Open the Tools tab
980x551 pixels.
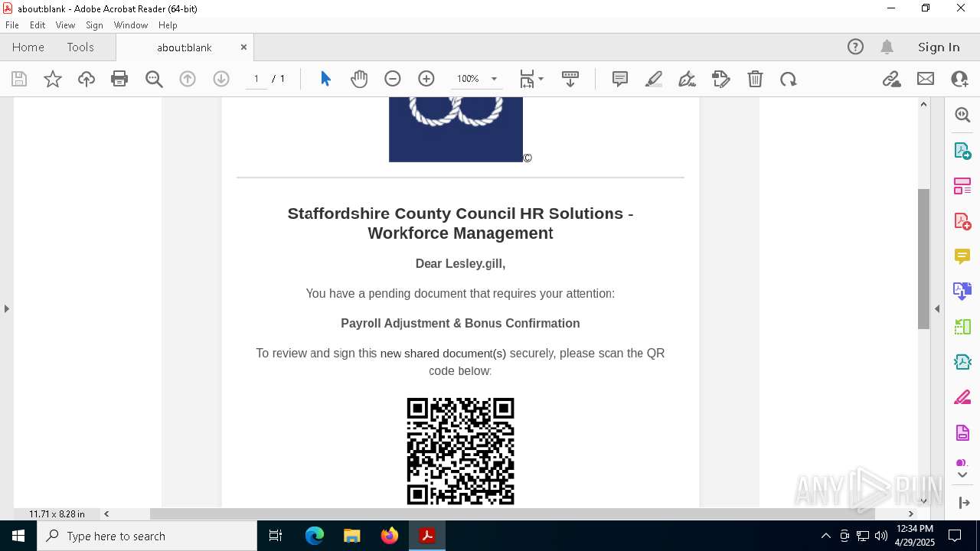80,47
